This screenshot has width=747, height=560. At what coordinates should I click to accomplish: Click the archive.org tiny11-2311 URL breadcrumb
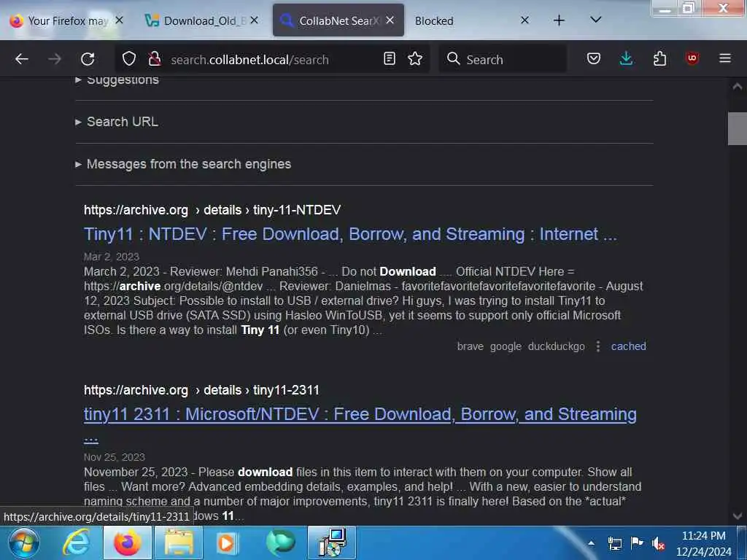201,390
